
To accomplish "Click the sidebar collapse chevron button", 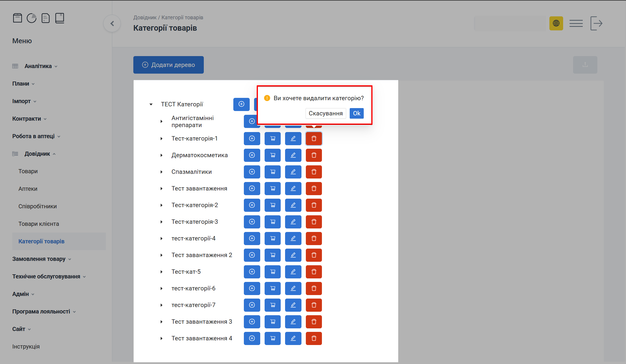I will 112,24.
